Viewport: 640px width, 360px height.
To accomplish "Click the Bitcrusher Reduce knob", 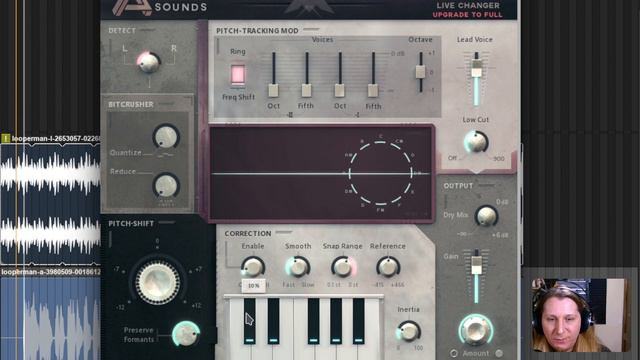I will coord(166,186).
